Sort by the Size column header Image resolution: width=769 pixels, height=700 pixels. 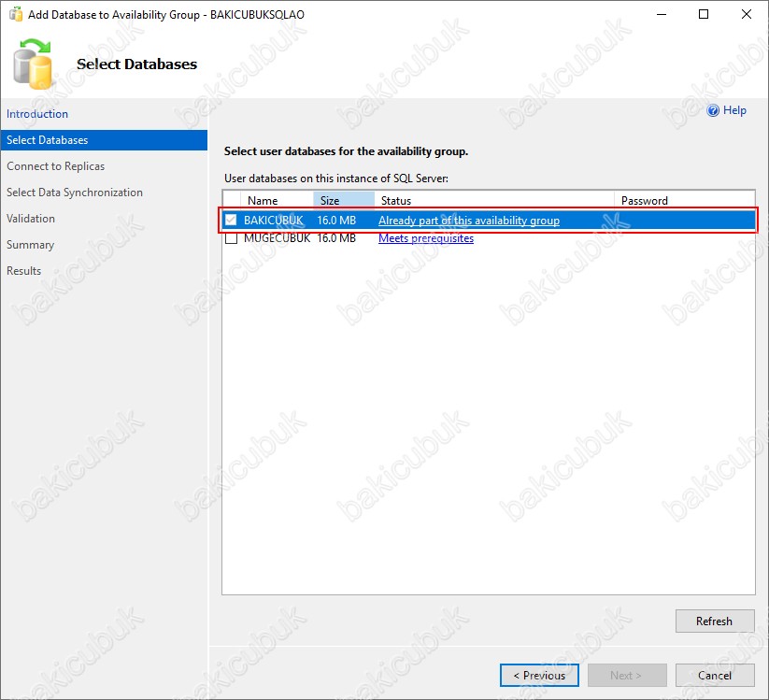(344, 200)
